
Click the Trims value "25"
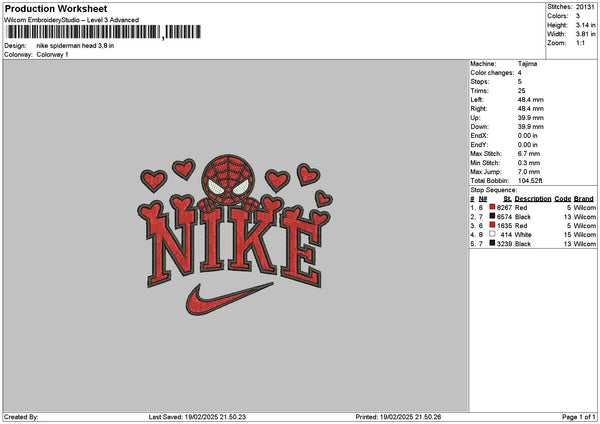521,91
